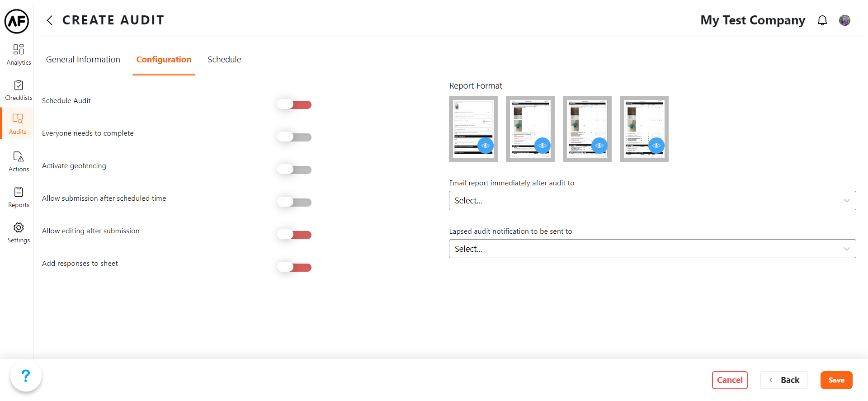Open Lapsed audit notification recipient dropdown
The image size is (868, 401).
pyautogui.click(x=652, y=249)
